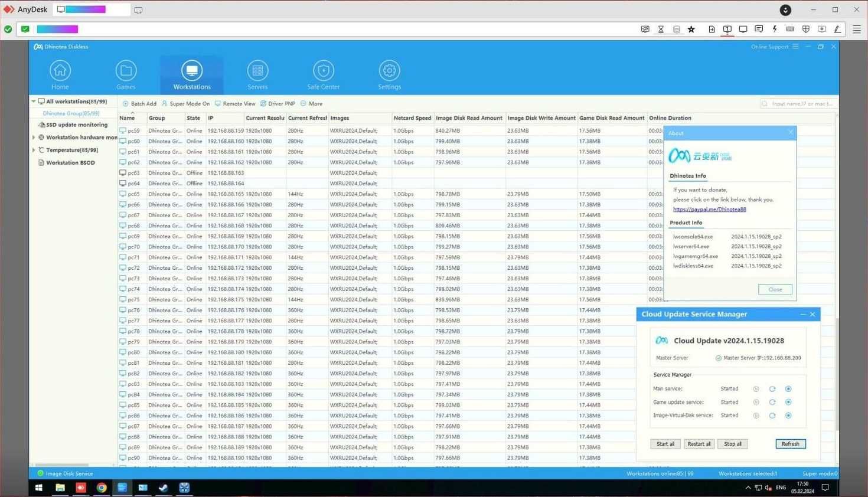Open AnyDesk file transfer icon
868x497 pixels.
click(712, 29)
